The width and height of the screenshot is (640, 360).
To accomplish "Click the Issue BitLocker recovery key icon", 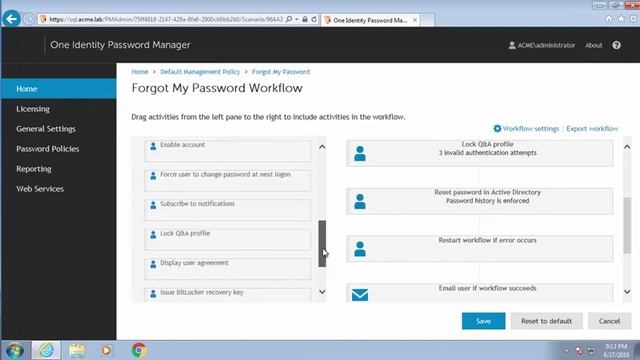I will click(x=153, y=293).
